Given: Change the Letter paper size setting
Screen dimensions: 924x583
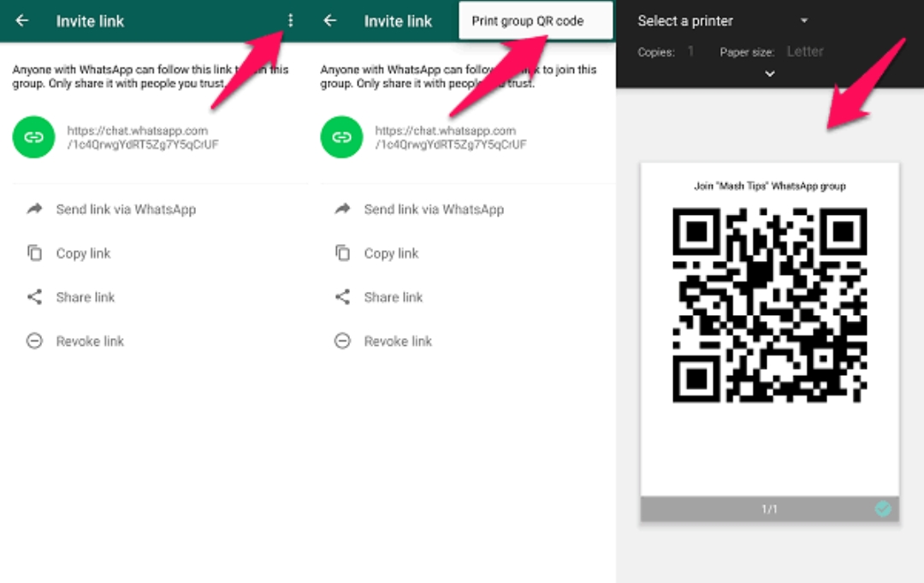Looking at the screenshot, I should coord(804,51).
